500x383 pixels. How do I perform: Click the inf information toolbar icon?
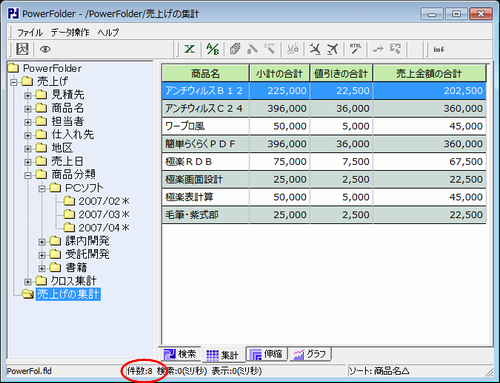438,50
